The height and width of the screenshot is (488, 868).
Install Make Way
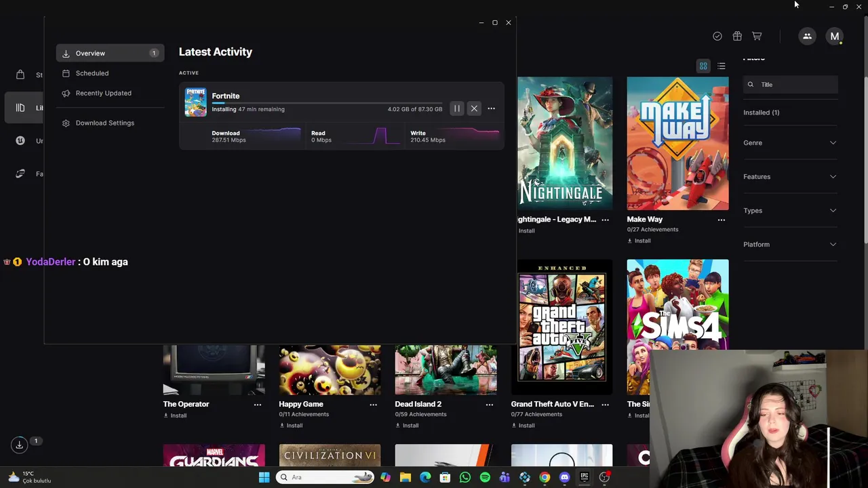click(x=639, y=241)
